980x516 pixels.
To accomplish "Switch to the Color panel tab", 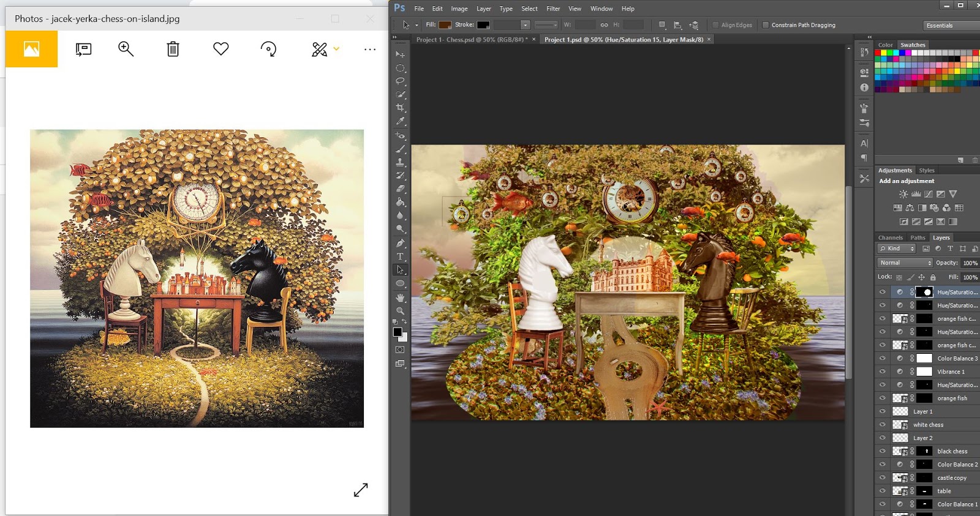I will click(x=886, y=45).
